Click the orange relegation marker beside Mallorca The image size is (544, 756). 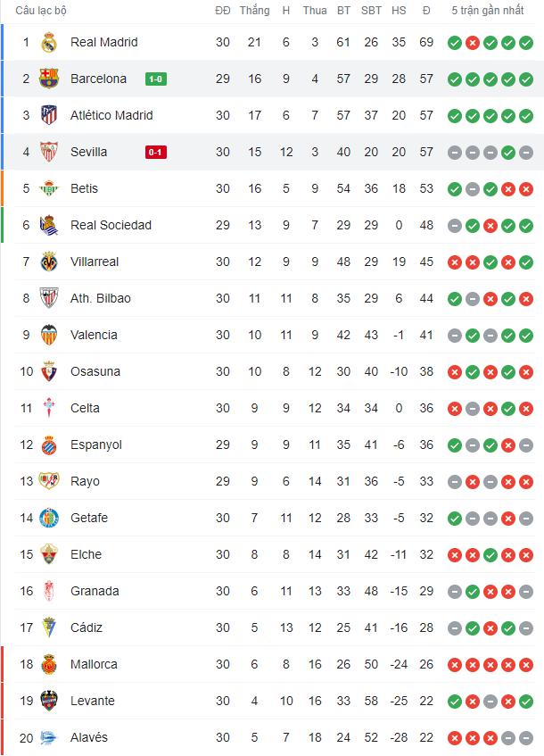click(x=2, y=664)
